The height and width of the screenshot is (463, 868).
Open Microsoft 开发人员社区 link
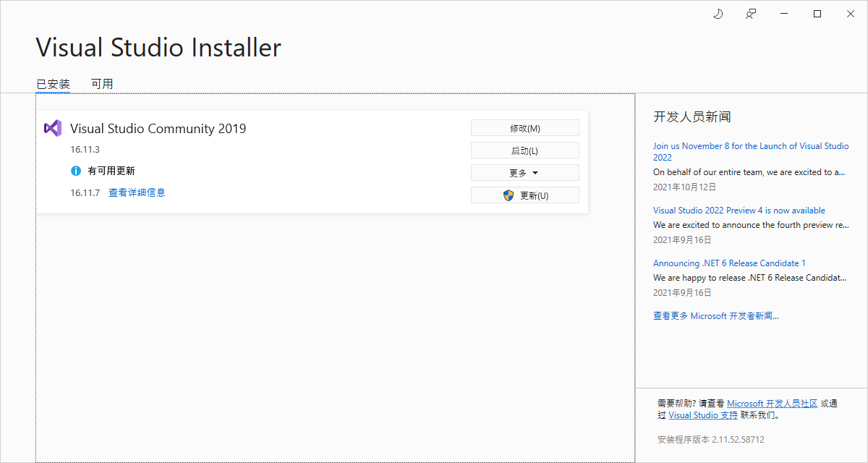click(x=773, y=404)
